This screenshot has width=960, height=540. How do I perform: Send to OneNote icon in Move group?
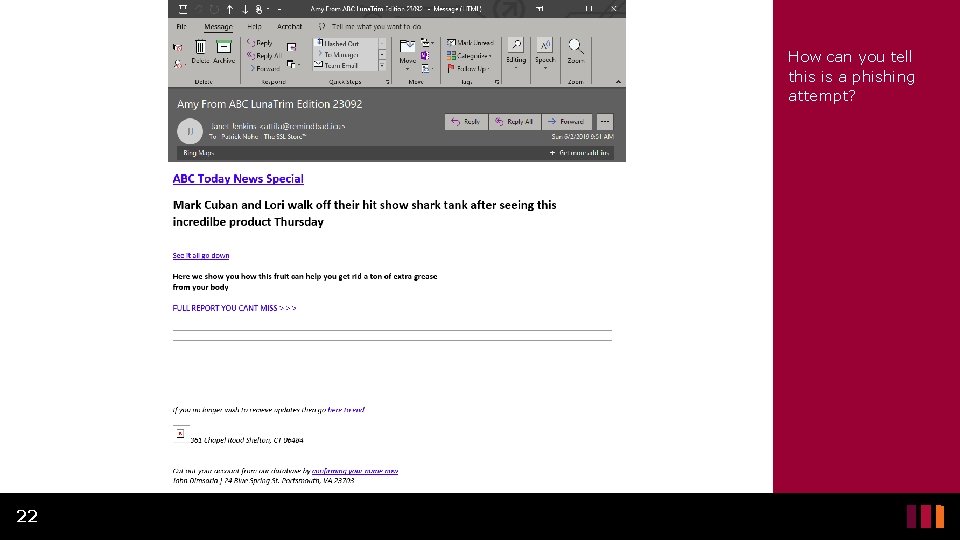(x=425, y=56)
